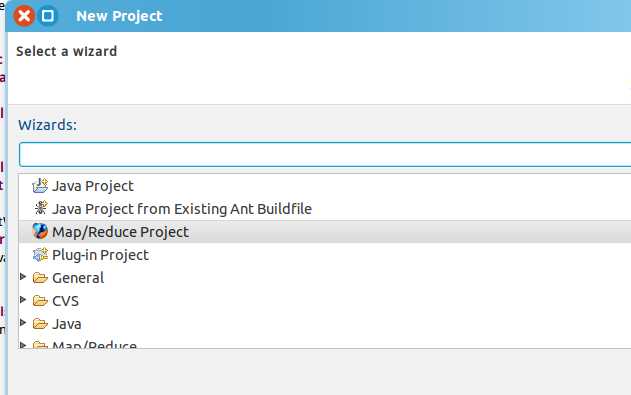Expand the General category
Image resolution: width=631 pixels, height=395 pixels.
(x=23, y=277)
